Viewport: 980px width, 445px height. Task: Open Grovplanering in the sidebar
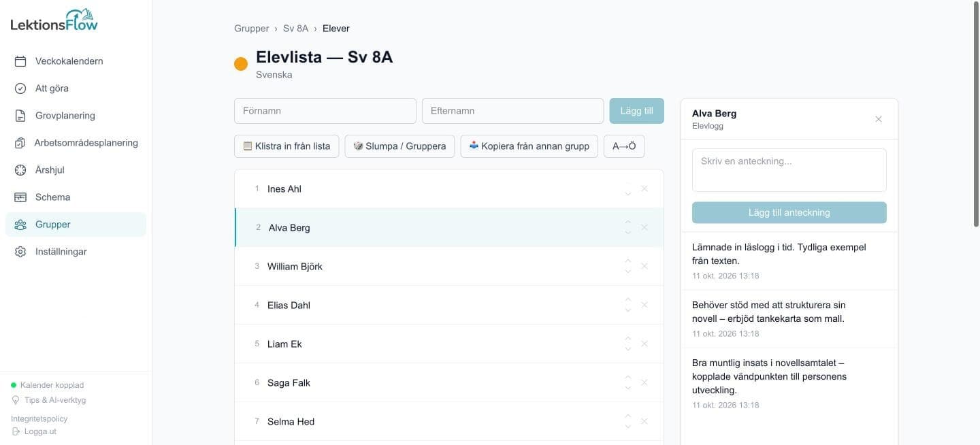76,116
